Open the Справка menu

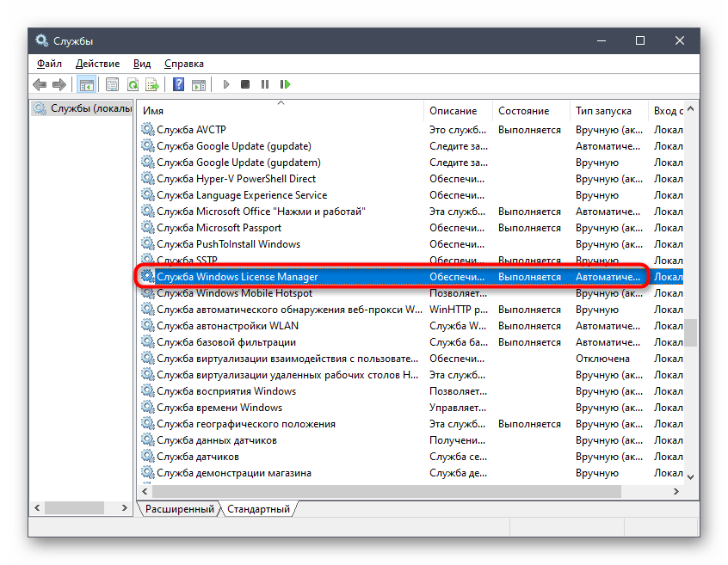point(184,64)
